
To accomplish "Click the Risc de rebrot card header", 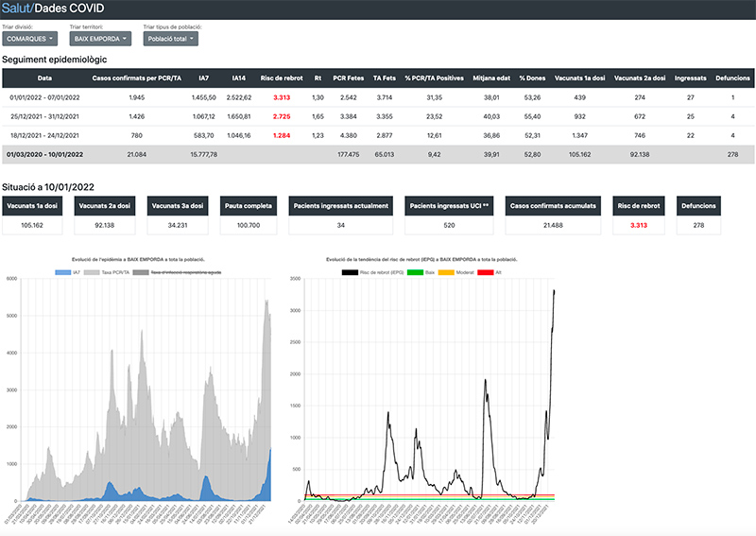I will coord(639,206).
